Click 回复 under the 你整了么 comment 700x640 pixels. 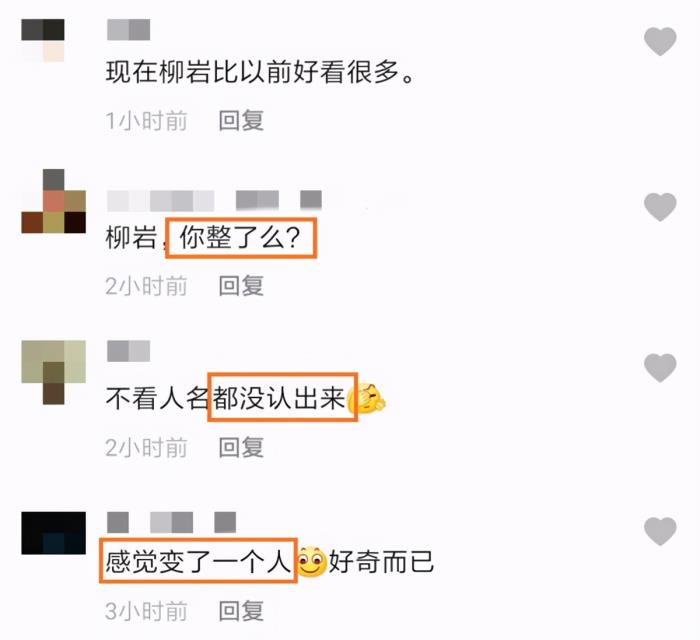pyautogui.click(x=241, y=286)
